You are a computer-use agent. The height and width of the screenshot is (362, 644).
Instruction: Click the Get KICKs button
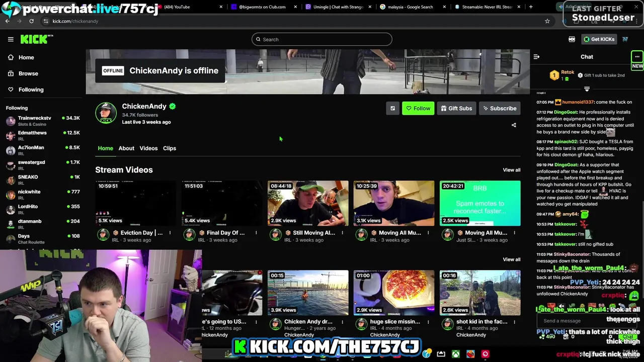pyautogui.click(x=599, y=39)
